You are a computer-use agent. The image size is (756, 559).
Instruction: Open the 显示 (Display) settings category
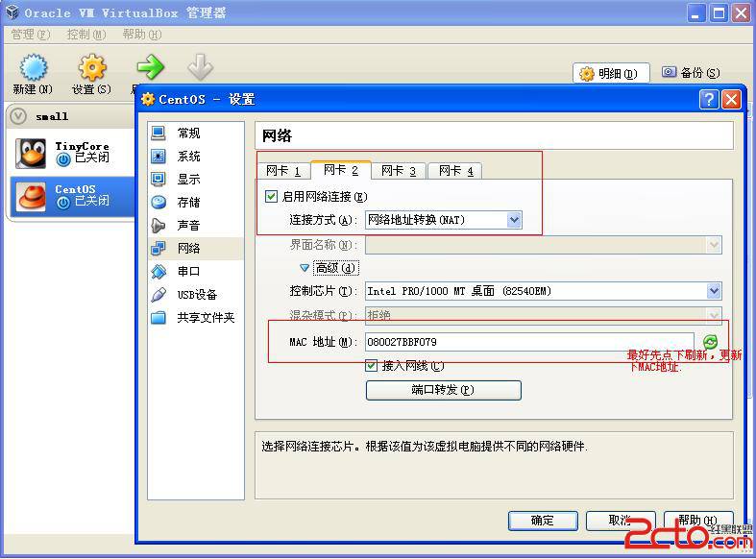pos(196,180)
